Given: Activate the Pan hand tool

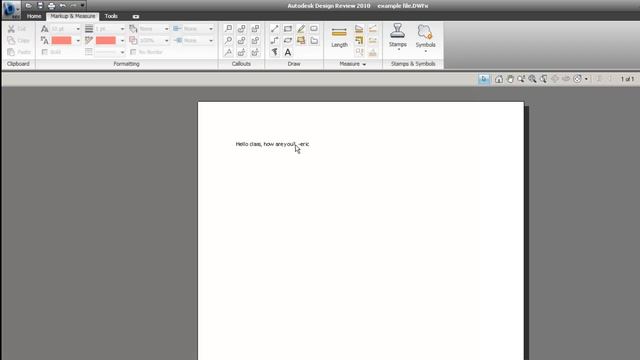Looking at the screenshot, I should click(510, 79).
